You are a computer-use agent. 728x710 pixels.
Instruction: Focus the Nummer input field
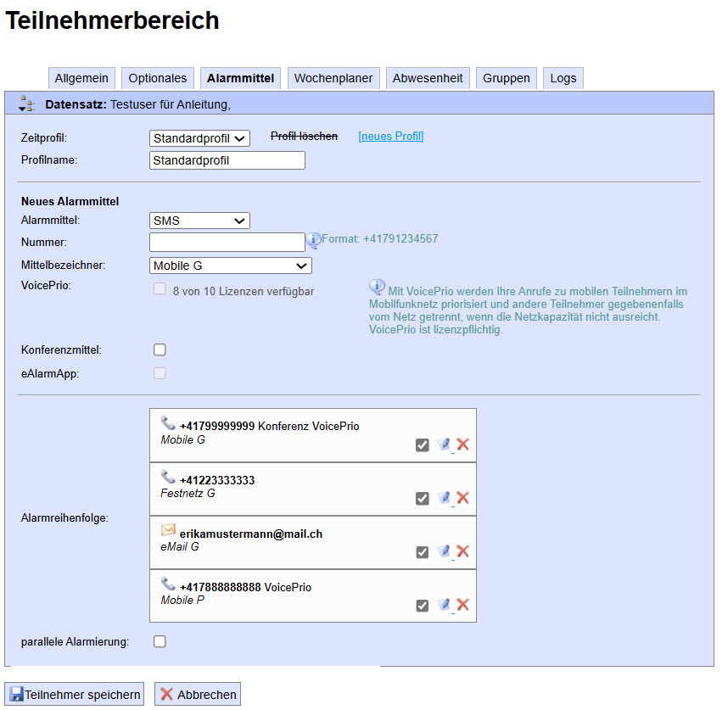[227, 243]
